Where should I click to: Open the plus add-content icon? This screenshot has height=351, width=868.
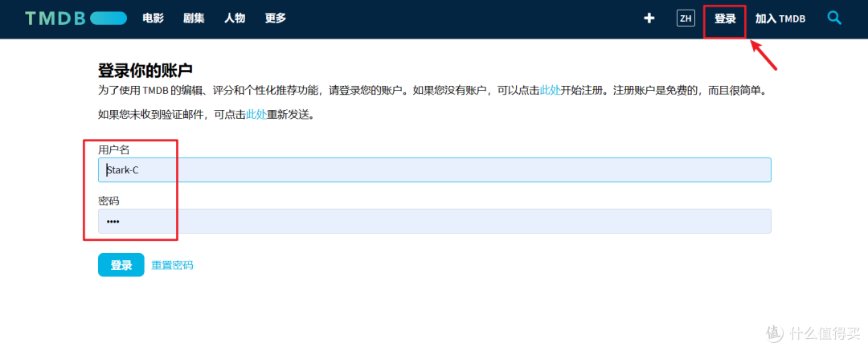coord(649,18)
